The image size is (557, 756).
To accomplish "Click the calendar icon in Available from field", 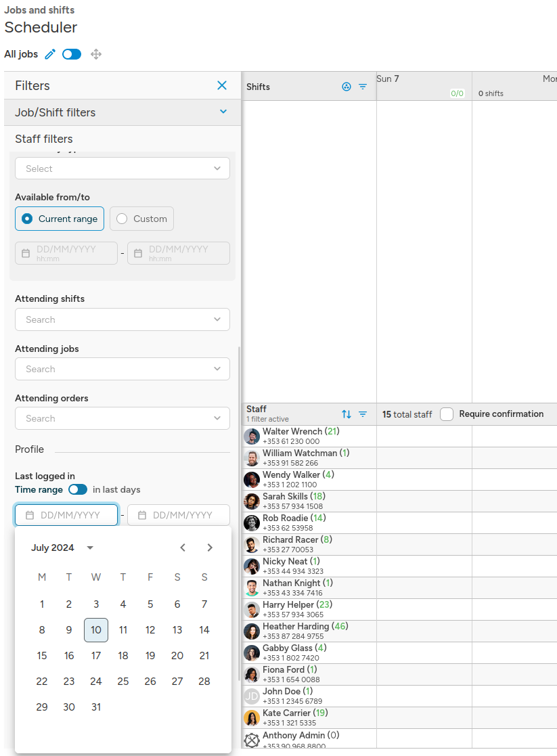I will pos(26,253).
